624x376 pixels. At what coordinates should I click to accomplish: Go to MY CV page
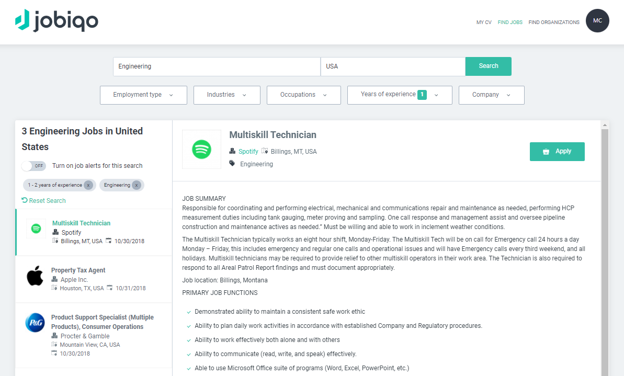point(484,22)
